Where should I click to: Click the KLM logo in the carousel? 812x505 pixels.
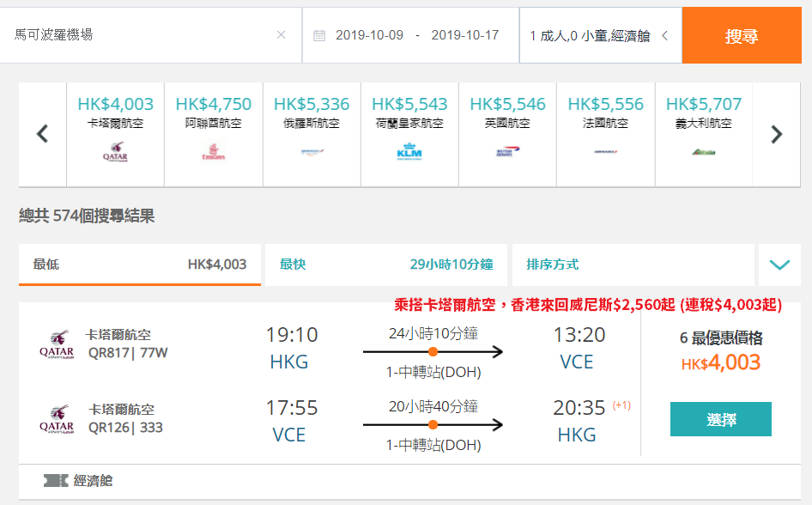coord(409,151)
